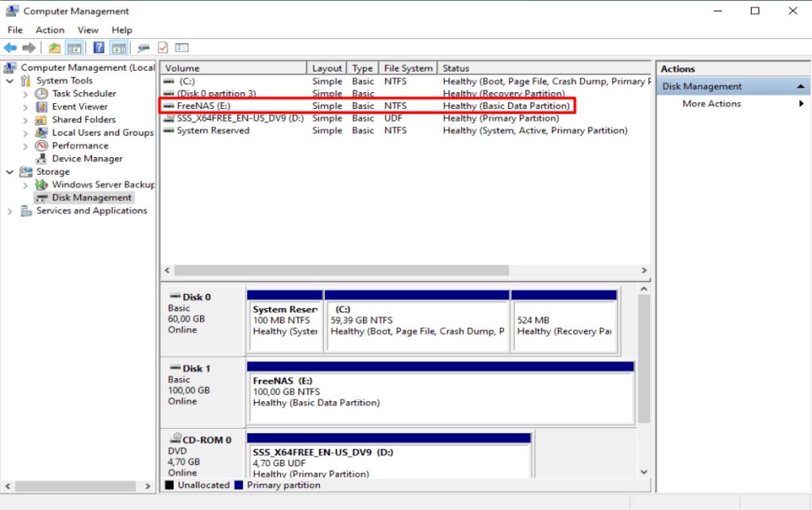Click the System Tools wrench icon
Screen dimensions: 812x510
pyautogui.click(x=25, y=81)
